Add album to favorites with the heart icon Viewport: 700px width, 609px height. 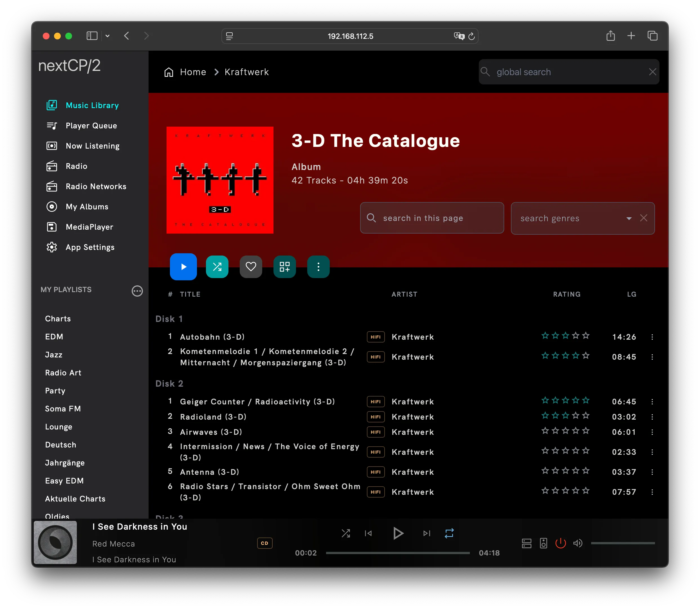251,267
